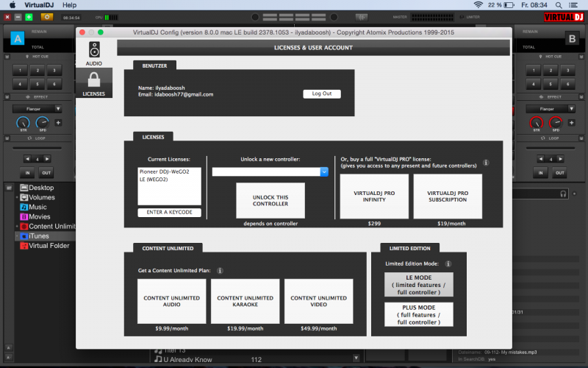Click the Log Out button
This screenshot has width=588, height=368.
[x=322, y=93]
